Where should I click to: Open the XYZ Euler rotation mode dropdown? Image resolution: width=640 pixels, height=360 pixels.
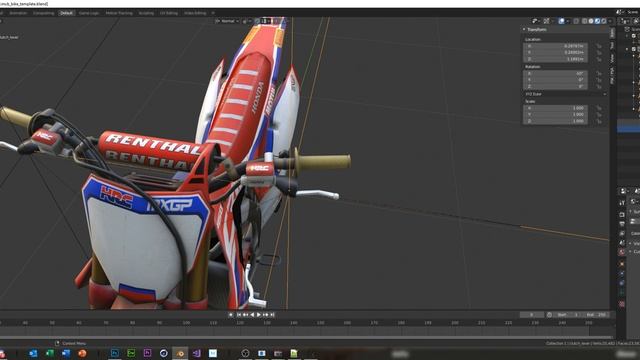(x=565, y=94)
